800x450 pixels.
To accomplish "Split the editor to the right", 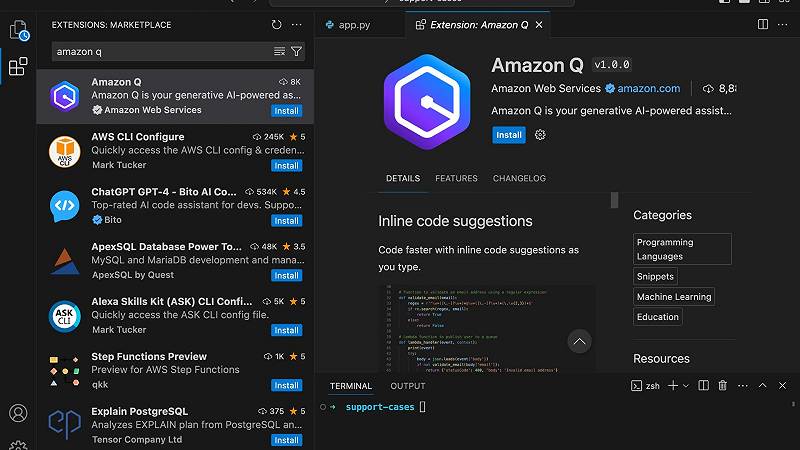I will [763, 24].
